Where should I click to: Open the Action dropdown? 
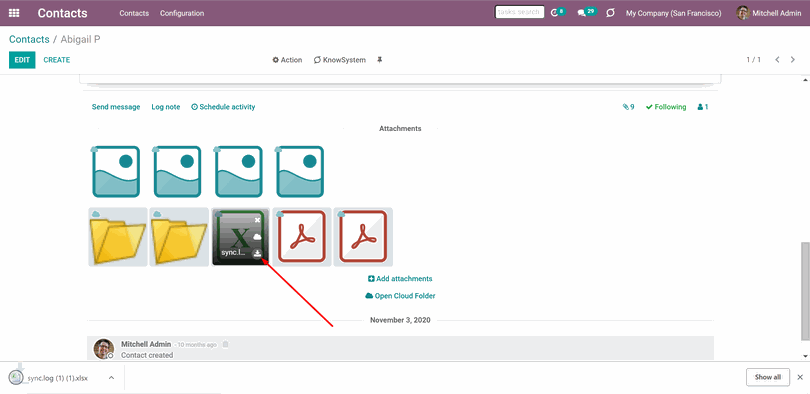tap(287, 60)
